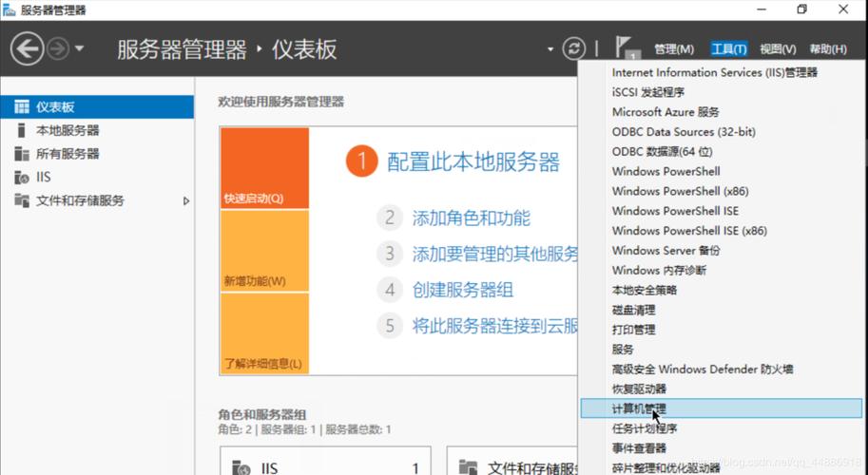Click the 仪表板 grid icon
This screenshot has height=475, width=868.
tap(22, 106)
